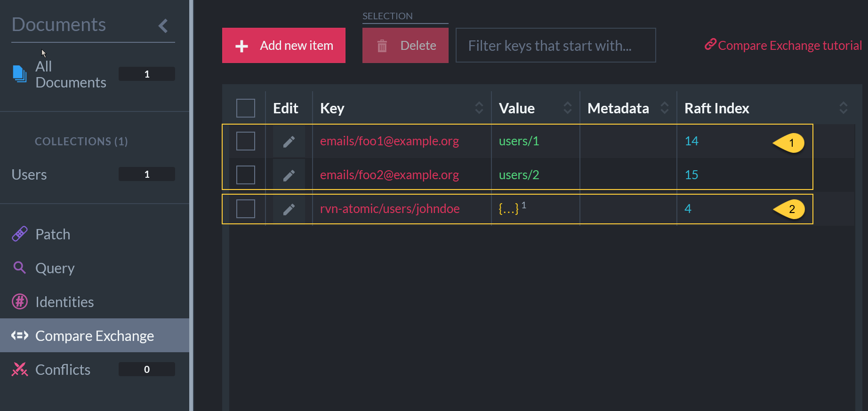Edit emails/foo2@example.org with pencil icon
Screen dimensions: 868x411
[289, 175]
